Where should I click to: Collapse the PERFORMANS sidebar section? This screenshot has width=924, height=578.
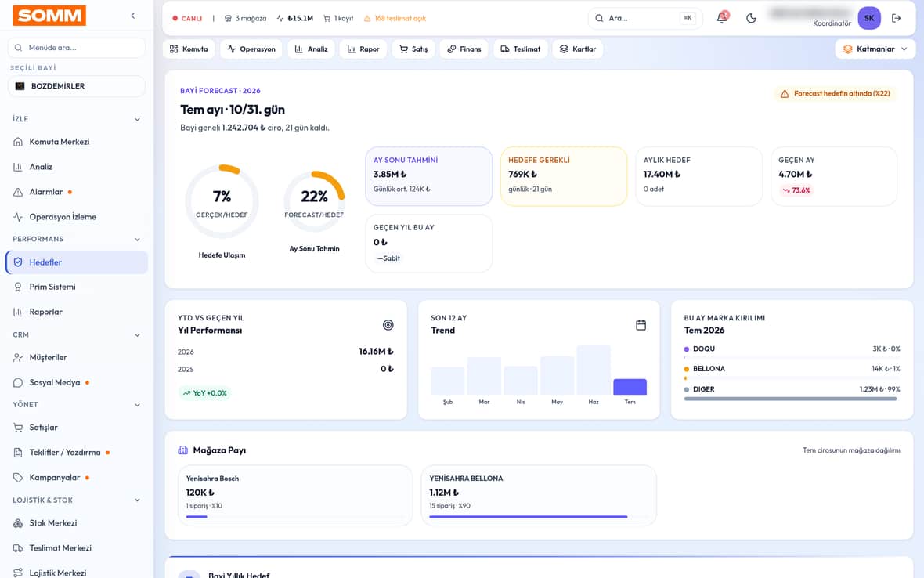pos(137,239)
